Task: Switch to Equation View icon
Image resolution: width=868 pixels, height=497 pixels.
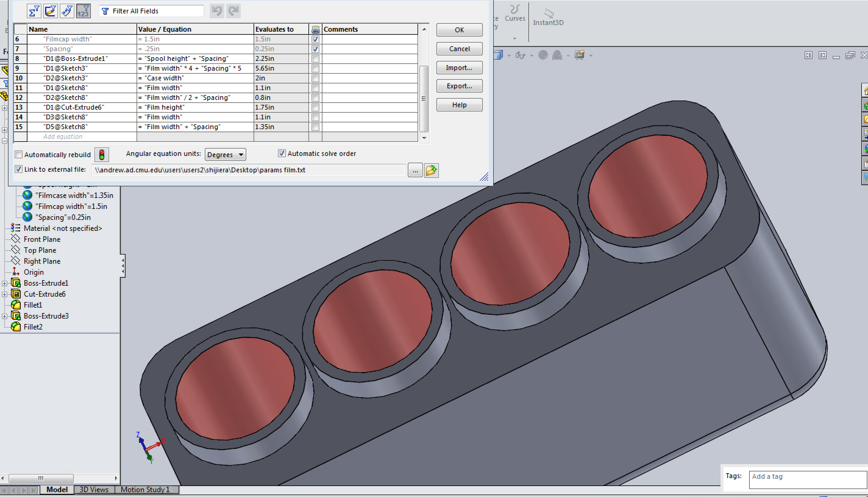Action: 34,11
